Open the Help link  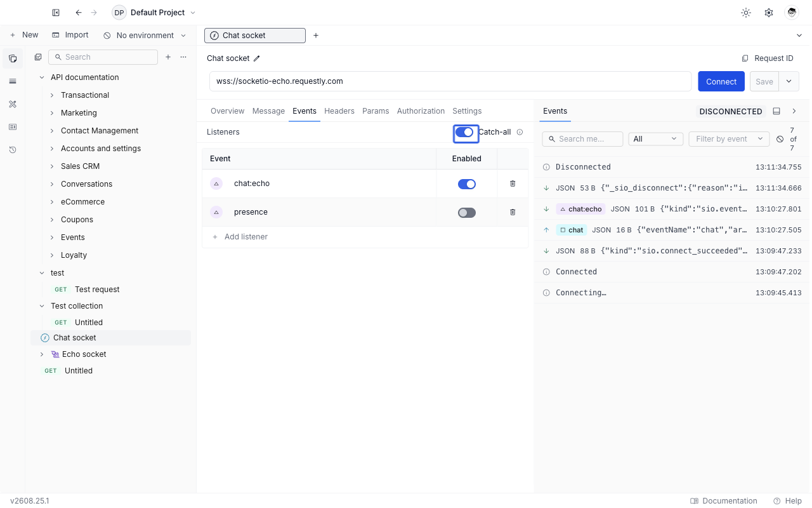point(787,501)
